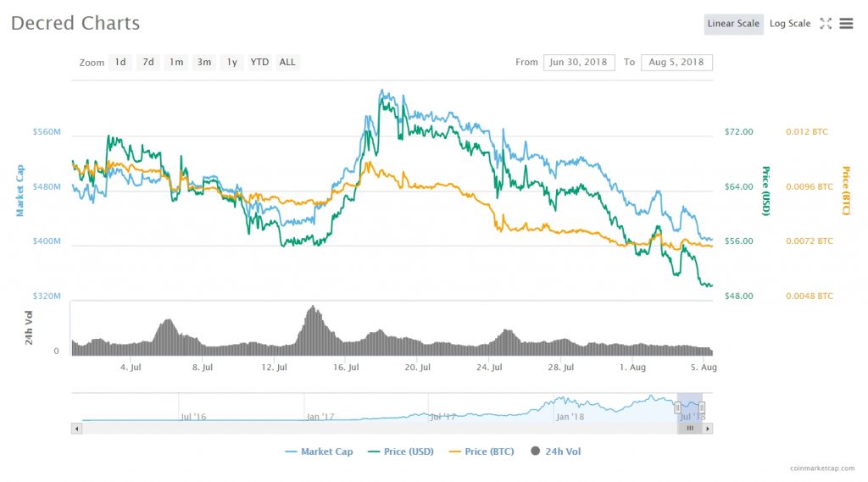The height and width of the screenshot is (482, 868).
Task: Edit the From date field
Action: click(578, 62)
